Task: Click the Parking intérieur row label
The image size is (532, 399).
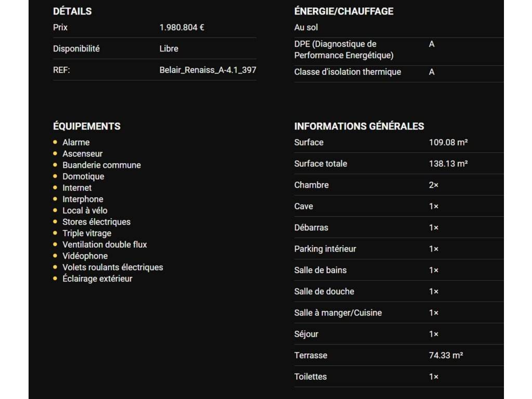Action: [x=325, y=249]
